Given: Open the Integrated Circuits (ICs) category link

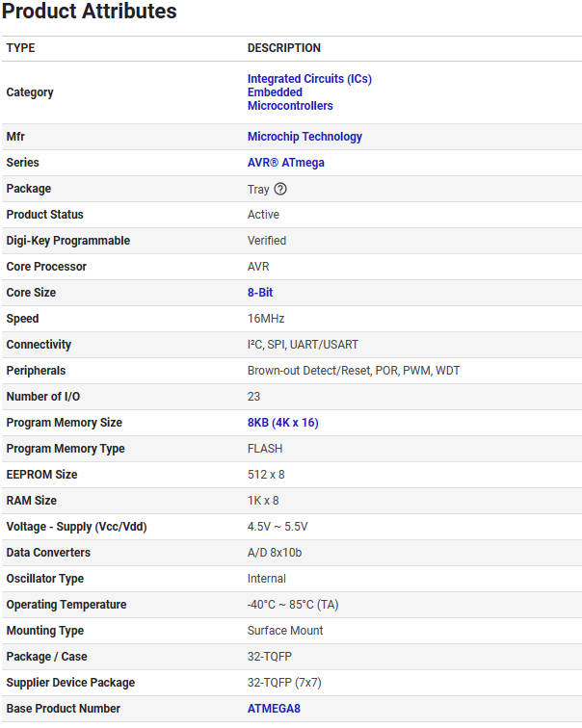Looking at the screenshot, I should tap(309, 79).
